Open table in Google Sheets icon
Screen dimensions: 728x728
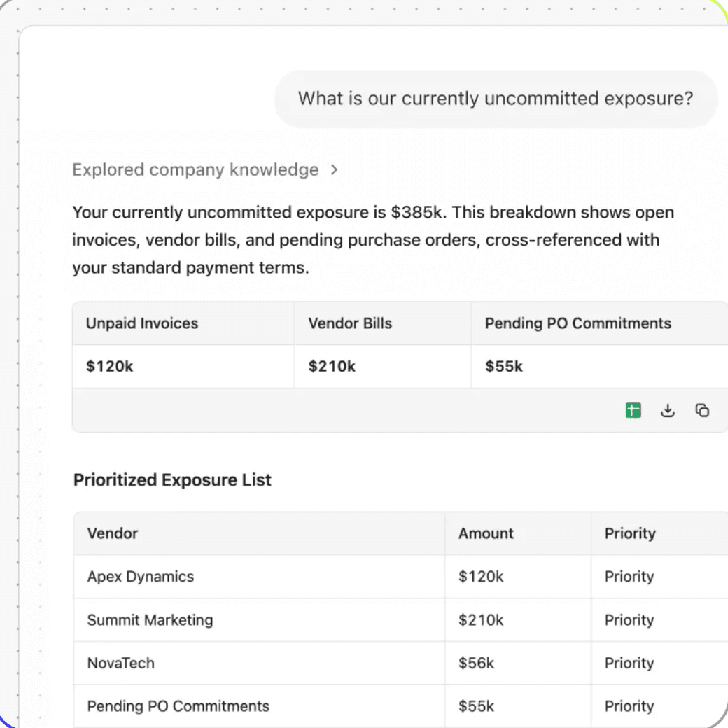tap(633, 410)
